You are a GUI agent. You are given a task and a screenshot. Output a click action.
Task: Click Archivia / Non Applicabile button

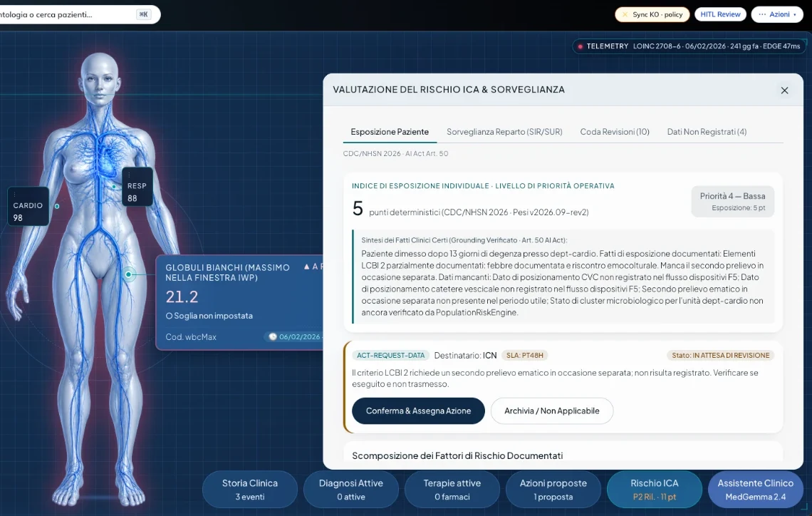(552, 411)
